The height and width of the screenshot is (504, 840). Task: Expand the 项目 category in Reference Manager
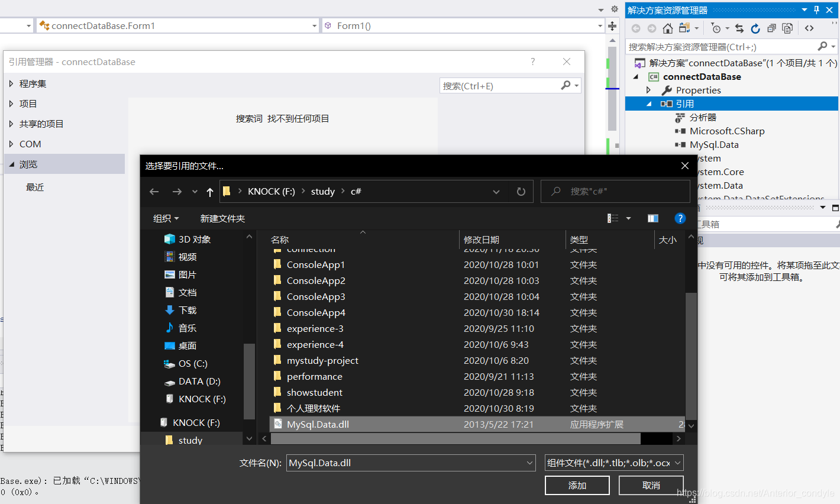[11, 104]
